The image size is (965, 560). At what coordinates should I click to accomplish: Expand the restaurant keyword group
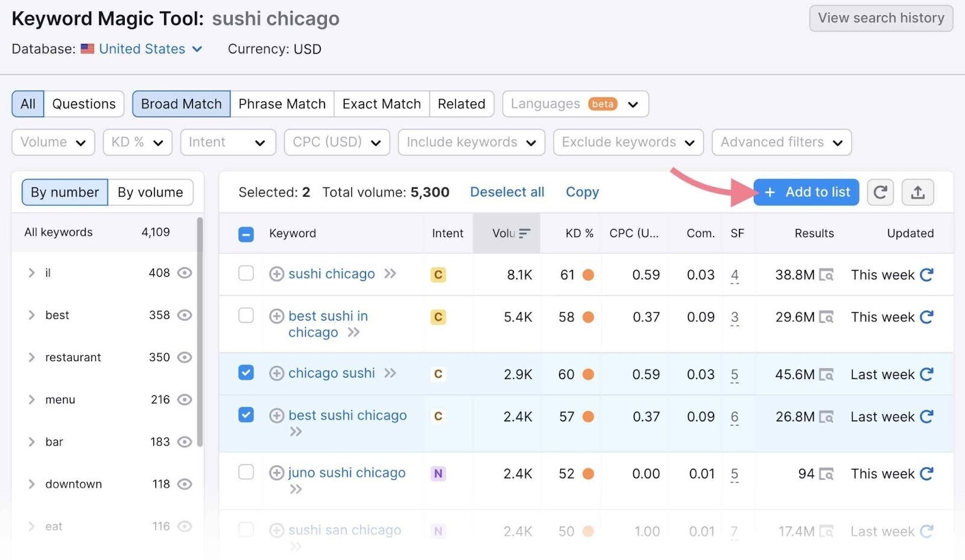click(31, 357)
